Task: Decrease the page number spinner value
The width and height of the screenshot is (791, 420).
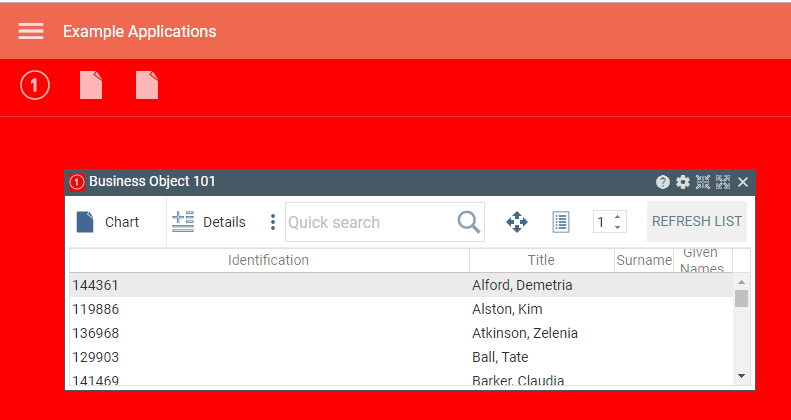Action: (x=618, y=228)
